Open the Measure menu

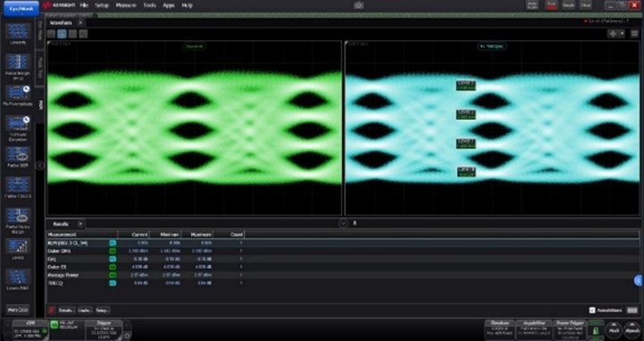[126, 5]
